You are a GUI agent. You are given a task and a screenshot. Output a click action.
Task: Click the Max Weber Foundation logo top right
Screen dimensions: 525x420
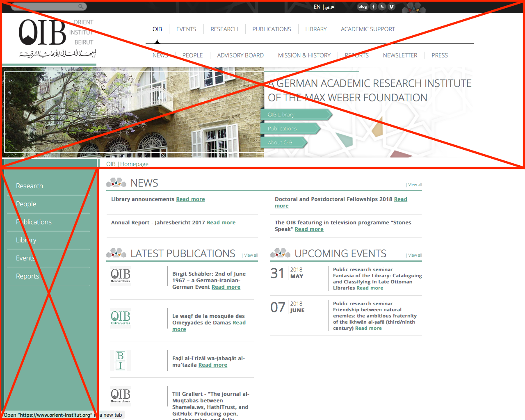tap(413, 7)
